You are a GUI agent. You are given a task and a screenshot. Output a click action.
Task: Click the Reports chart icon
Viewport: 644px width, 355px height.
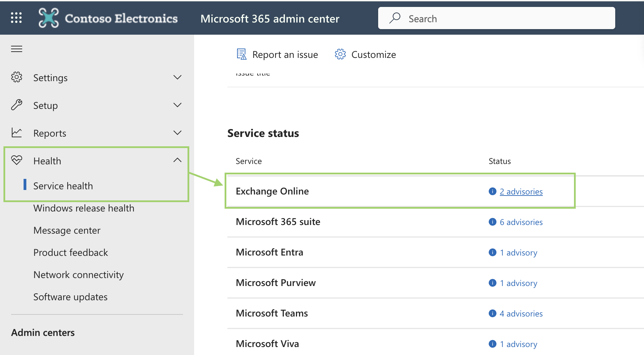click(x=17, y=133)
